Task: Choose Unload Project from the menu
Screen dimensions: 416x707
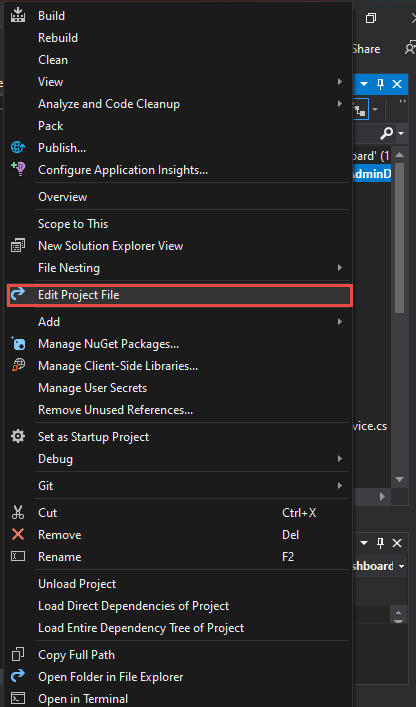Action: [x=178, y=584]
